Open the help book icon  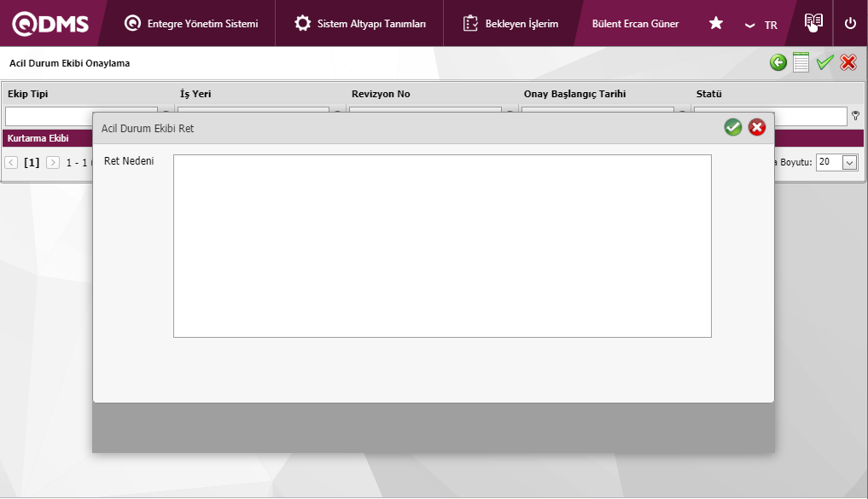813,22
